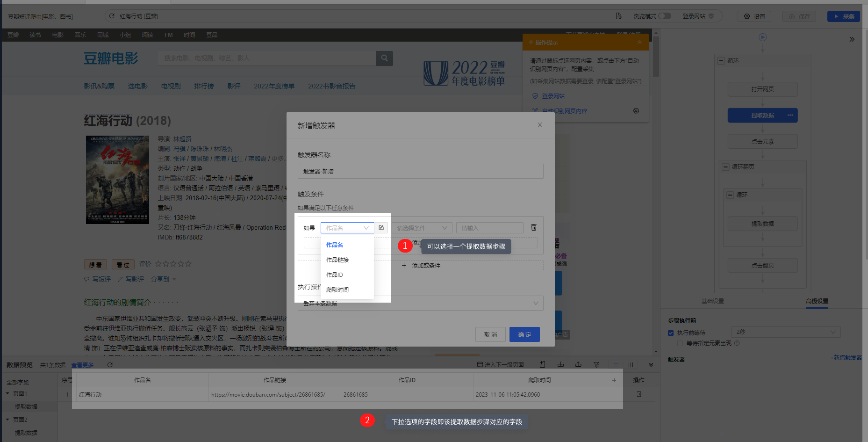Delete the condition with the trash icon
The width and height of the screenshot is (868, 442).
[x=534, y=227]
